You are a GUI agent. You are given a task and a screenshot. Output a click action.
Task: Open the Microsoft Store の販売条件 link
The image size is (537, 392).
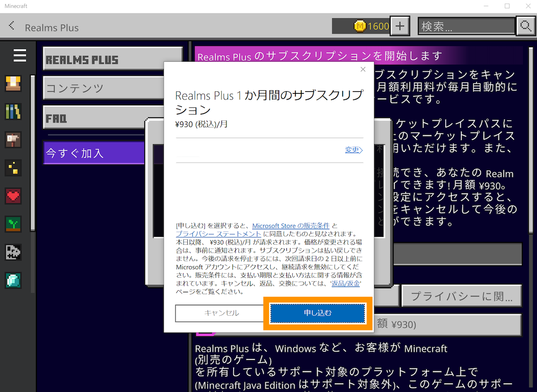(290, 226)
